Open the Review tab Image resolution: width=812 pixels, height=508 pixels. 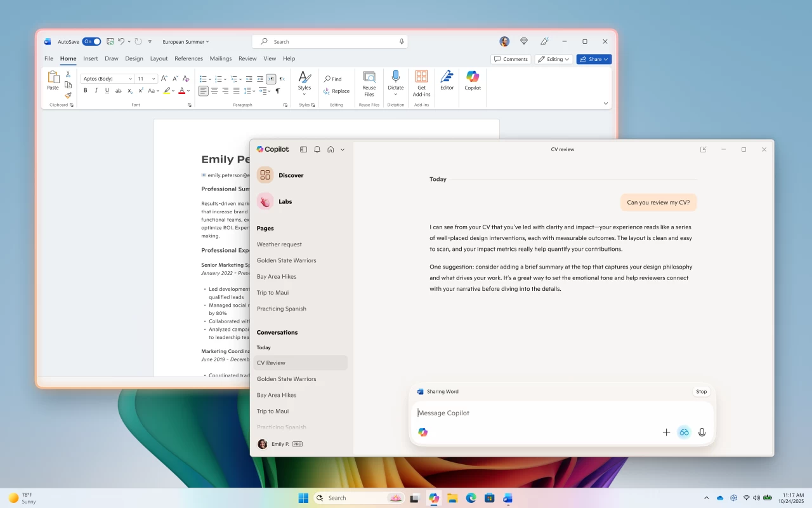(247, 58)
